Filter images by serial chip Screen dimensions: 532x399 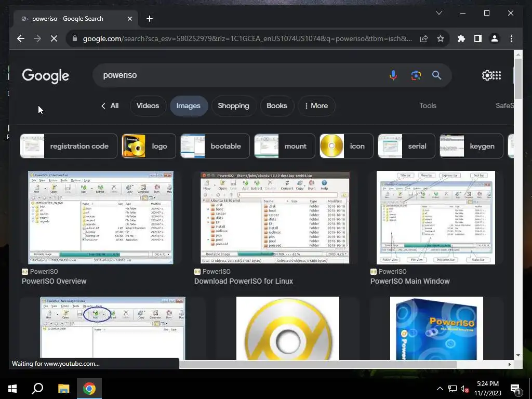click(x=406, y=146)
